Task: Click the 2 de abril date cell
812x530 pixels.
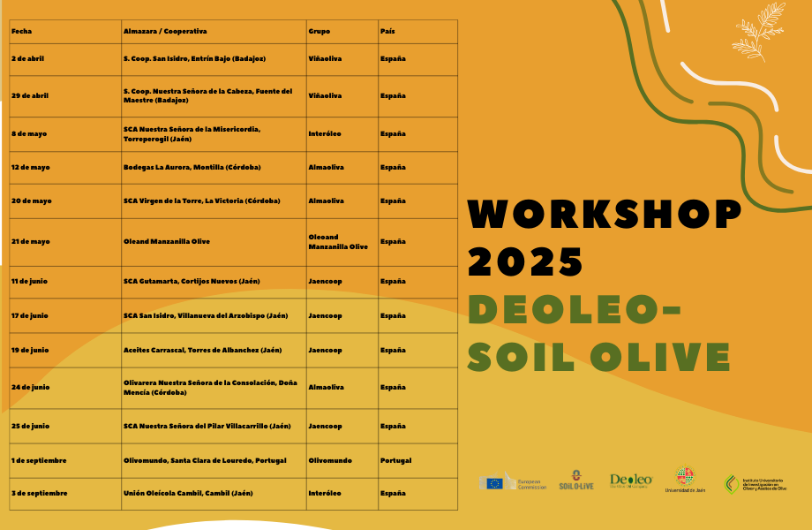Action: click(x=27, y=59)
